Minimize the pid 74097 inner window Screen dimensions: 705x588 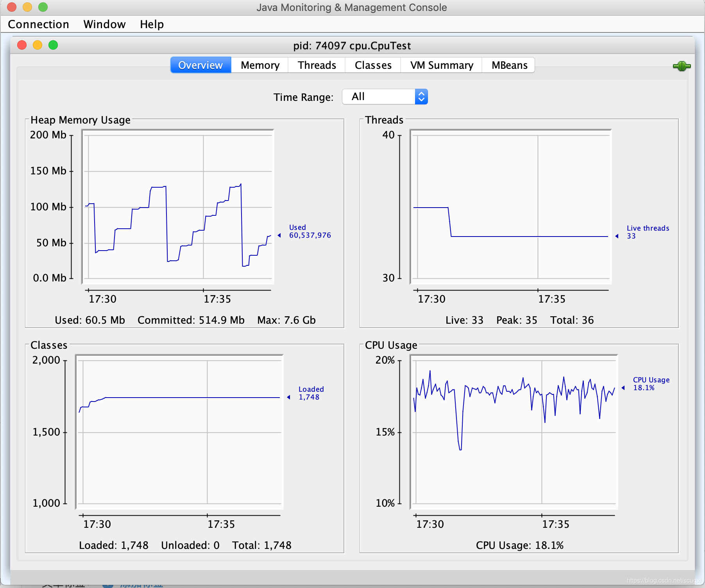[x=38, y=45]
